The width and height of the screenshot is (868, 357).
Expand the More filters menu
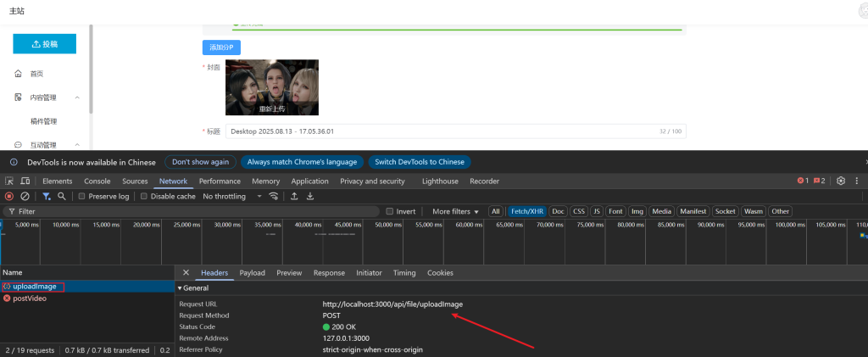point(455,211)
